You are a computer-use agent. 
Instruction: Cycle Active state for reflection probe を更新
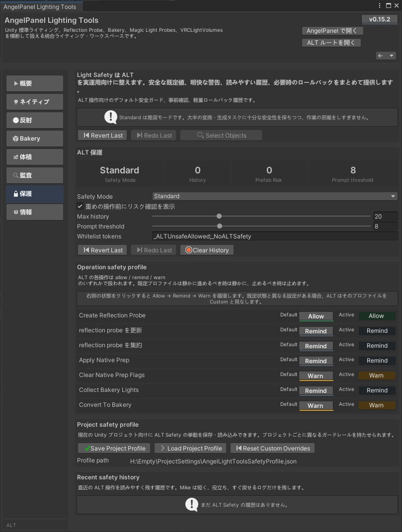coord(377,331)
